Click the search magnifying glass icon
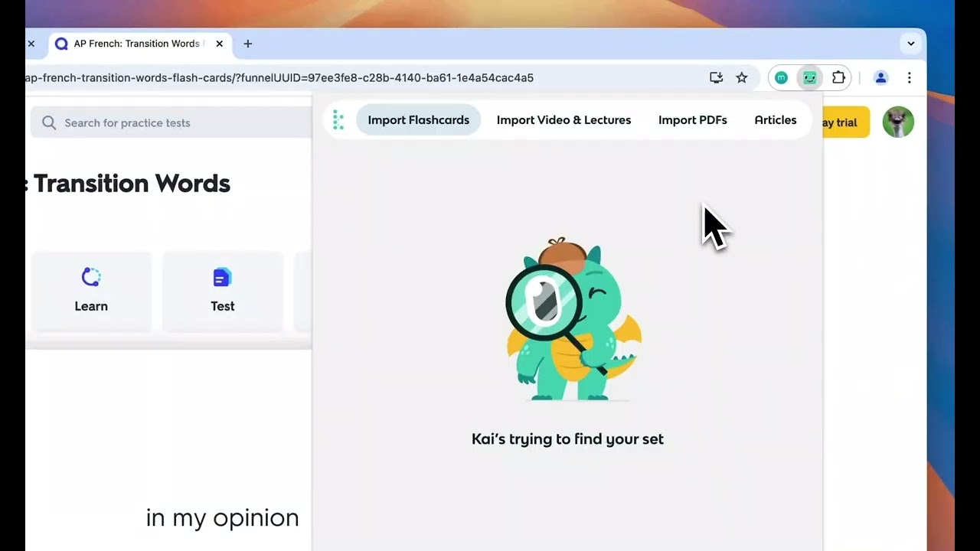This screenshot has height=551, width=980. click(48, 122)
